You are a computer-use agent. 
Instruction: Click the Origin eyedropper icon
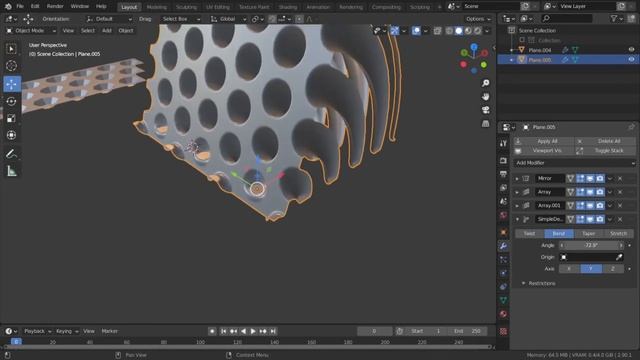619,257
